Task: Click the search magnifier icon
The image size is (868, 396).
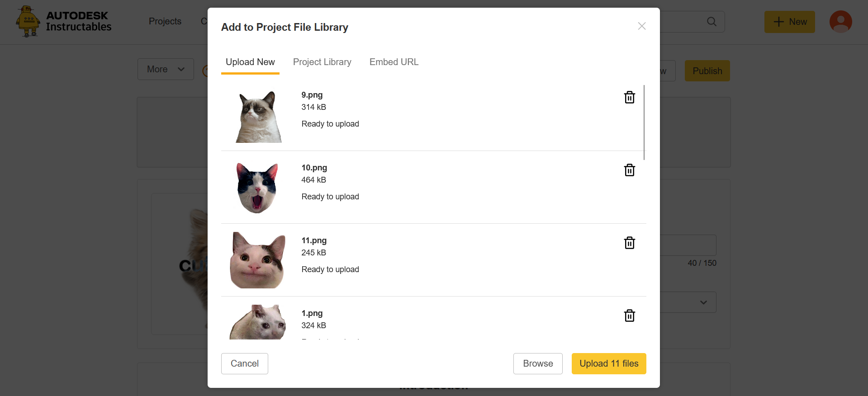Action: 711,22
